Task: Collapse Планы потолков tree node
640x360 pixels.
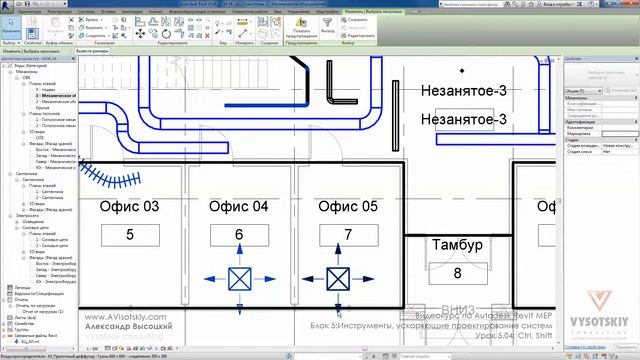Action: pyautogui.click(x=24, y=114)
